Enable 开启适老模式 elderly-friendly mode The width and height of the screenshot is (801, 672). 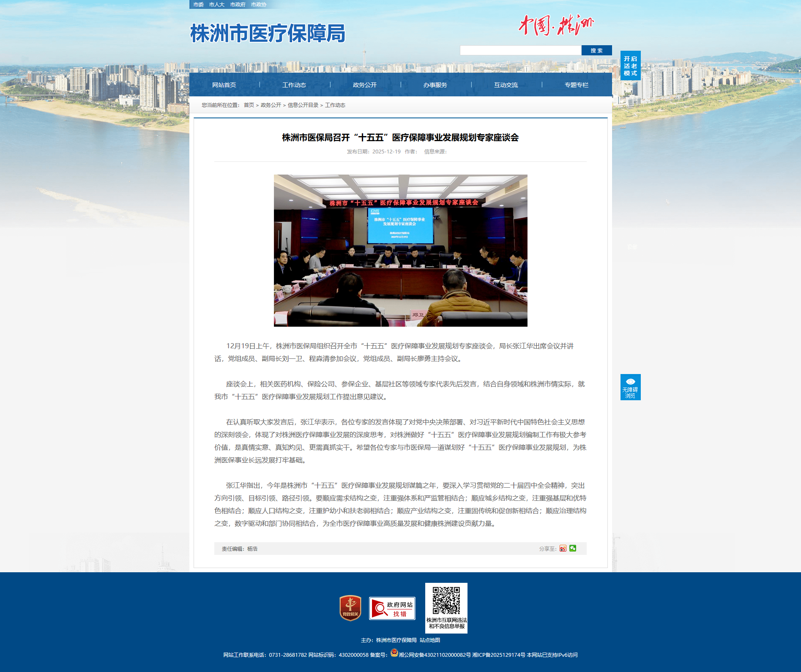[x=630, y=66]
